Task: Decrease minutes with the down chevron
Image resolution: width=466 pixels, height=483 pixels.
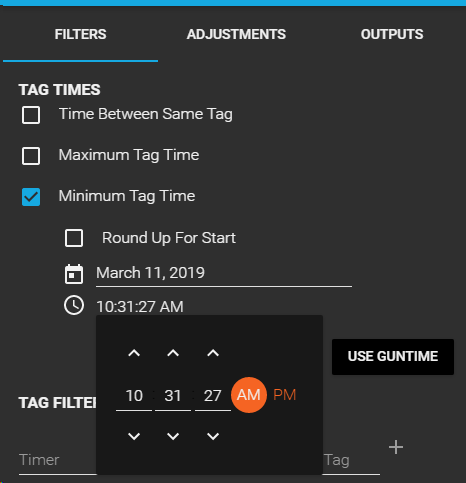Action: coord(173,436)
